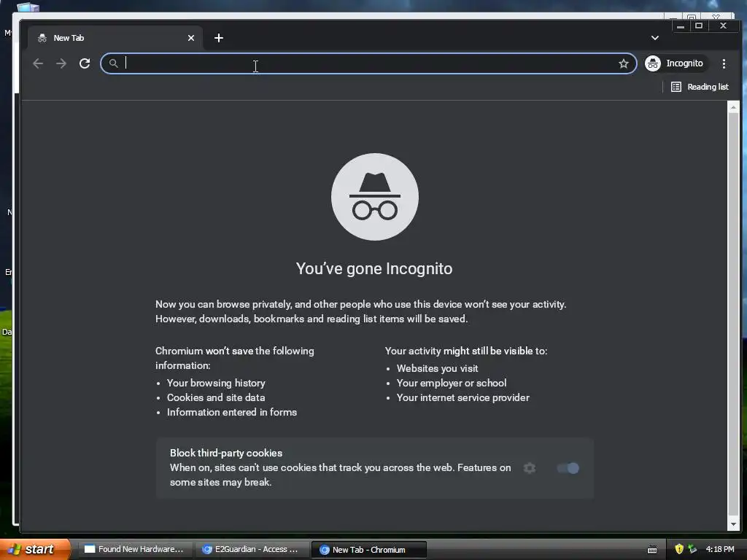Click the Information entered in forms bullet
The height and width of the screenshot is (560, 747).
click(231, 413)
